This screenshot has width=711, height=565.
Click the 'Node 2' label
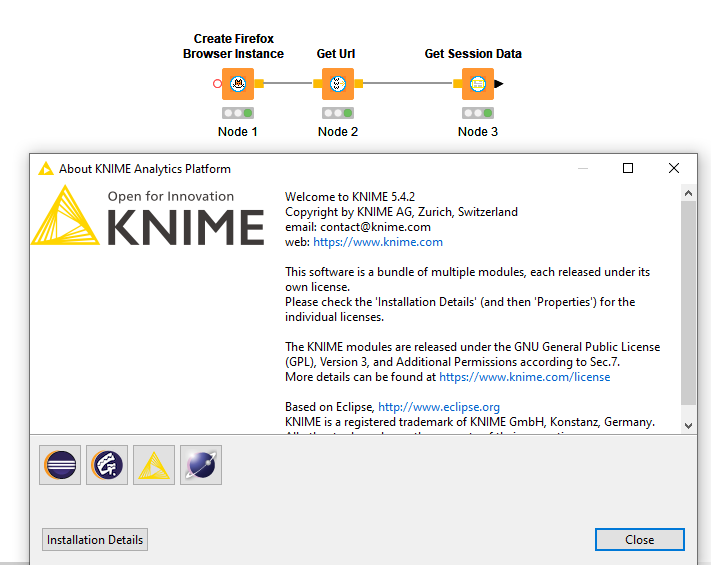[338, 132]
